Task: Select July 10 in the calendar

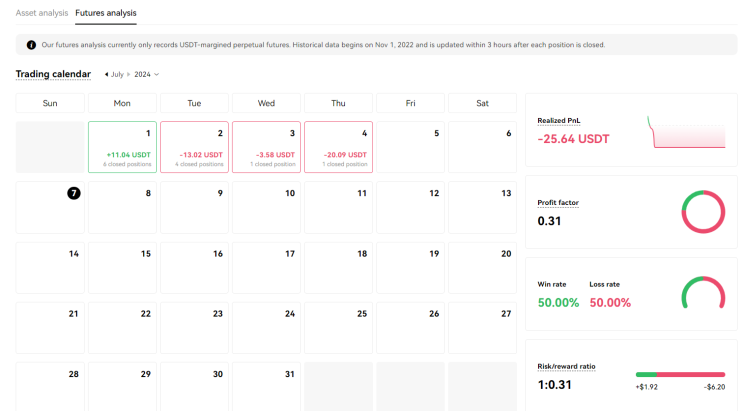Action: pos(266,207)
